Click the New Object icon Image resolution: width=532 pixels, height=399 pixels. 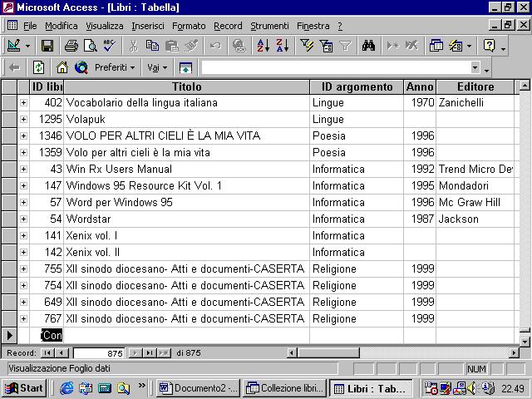[x=456, y=46]
